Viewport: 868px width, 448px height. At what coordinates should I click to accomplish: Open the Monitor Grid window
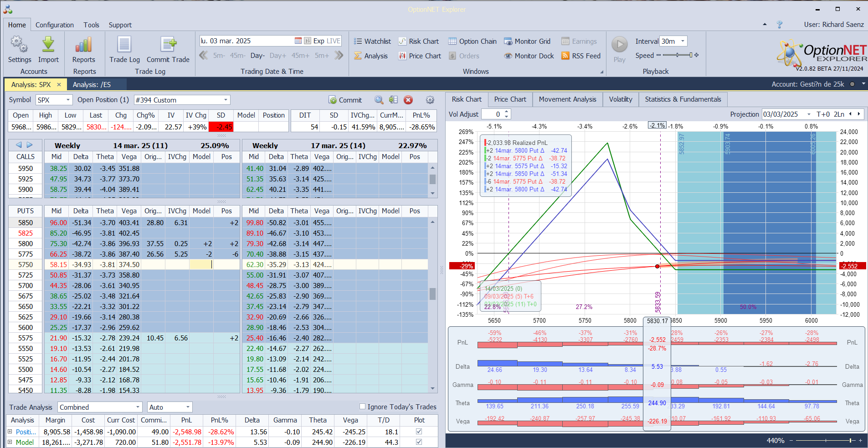(x=527, y=41)
